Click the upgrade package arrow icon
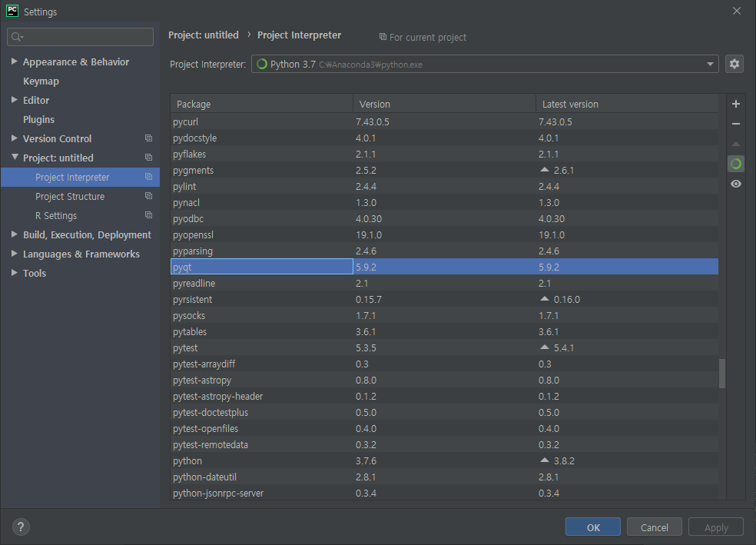Screen dimensions: 756x545 pos(736,144)
